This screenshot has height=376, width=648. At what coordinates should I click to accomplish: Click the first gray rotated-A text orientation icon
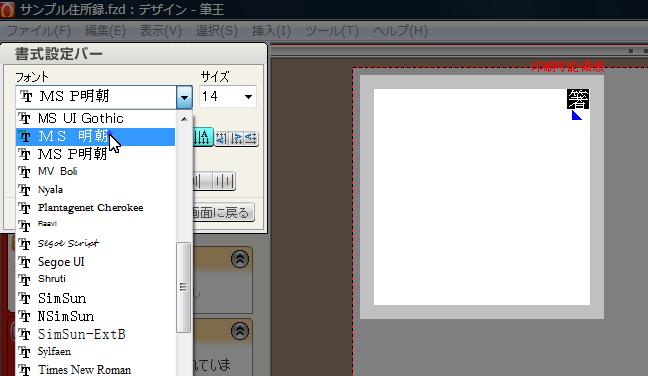(221, 138)
